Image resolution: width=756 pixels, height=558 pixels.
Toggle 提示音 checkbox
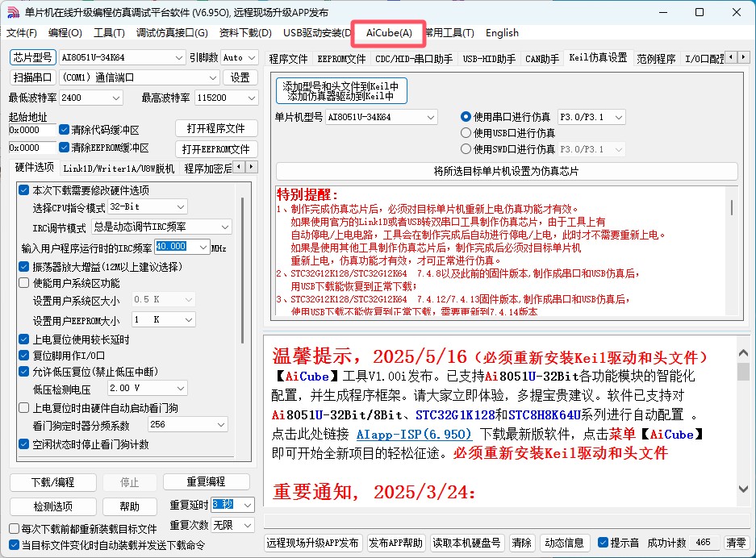pos(603,543)
